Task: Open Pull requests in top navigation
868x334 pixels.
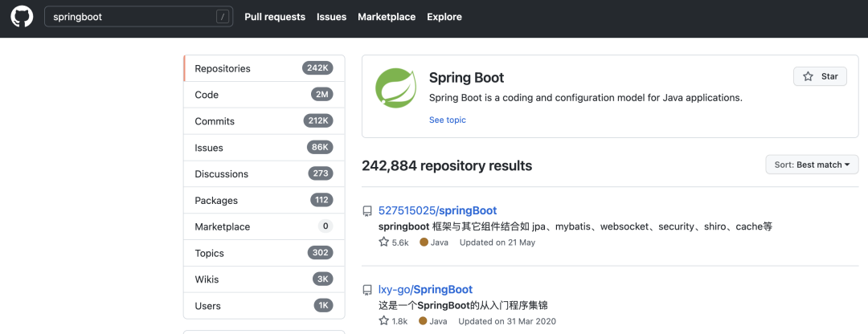Action: pyautogui.click(x=275, y=17)
